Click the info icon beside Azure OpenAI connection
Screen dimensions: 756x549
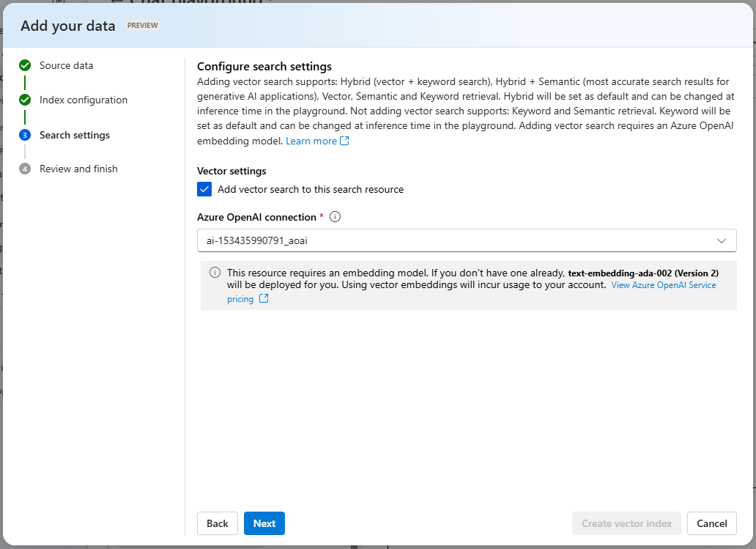click(x=335, y=217)
